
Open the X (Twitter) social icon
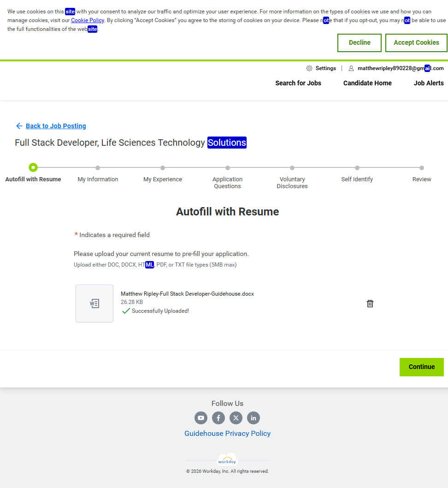pos(236,418)
